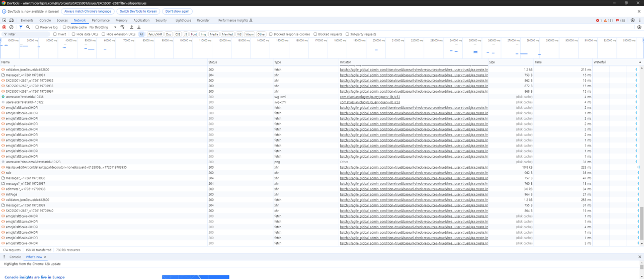This screenshot has height=279, width=644.
Task: Toggle the device toolbar icon
Action: pyautogui.click(x=11, y=20)
